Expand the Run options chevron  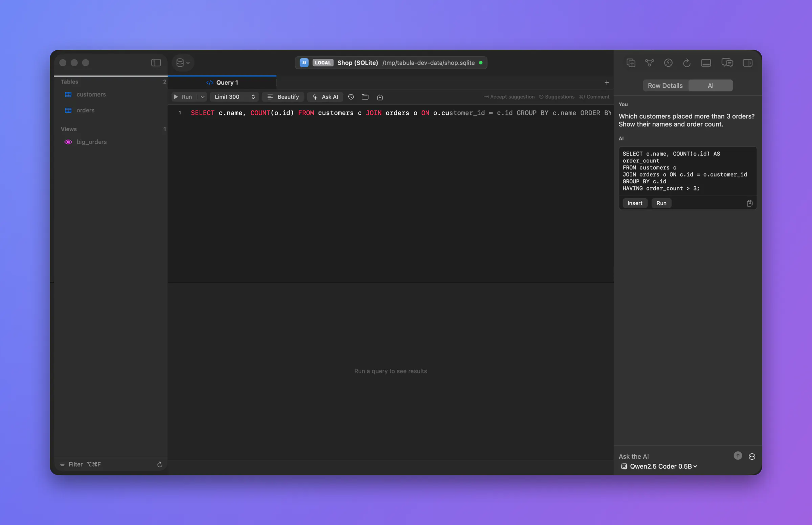(x=202, y=97)
